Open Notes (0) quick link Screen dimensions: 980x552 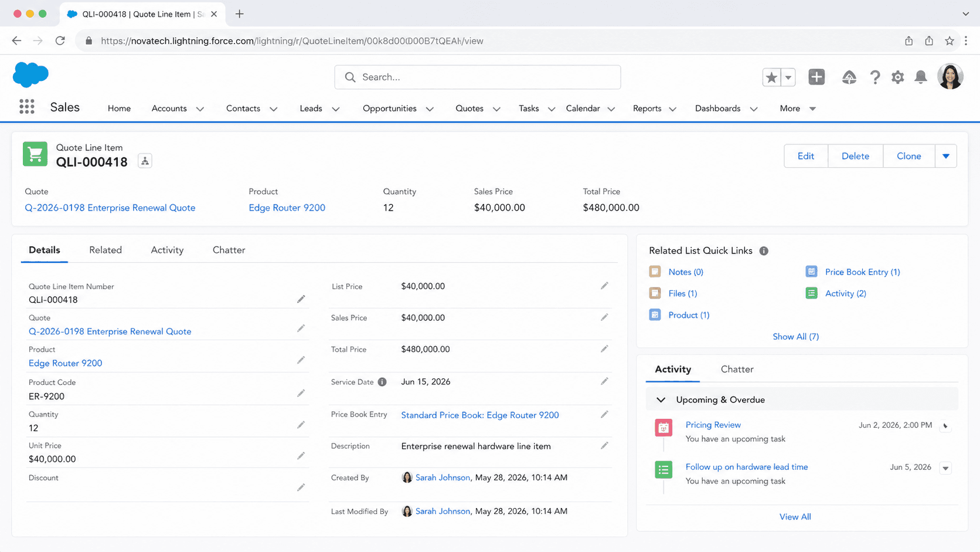(686, 272)
